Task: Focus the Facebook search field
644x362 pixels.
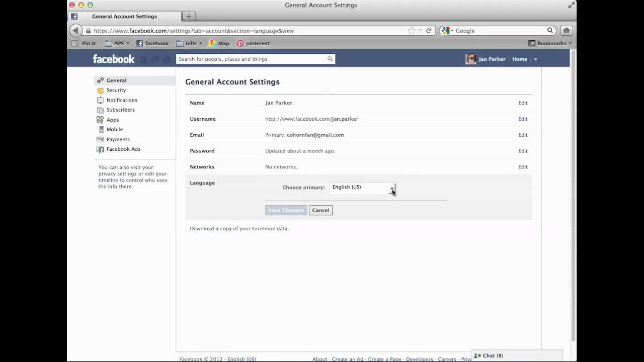Action: (x=251, y=59)
